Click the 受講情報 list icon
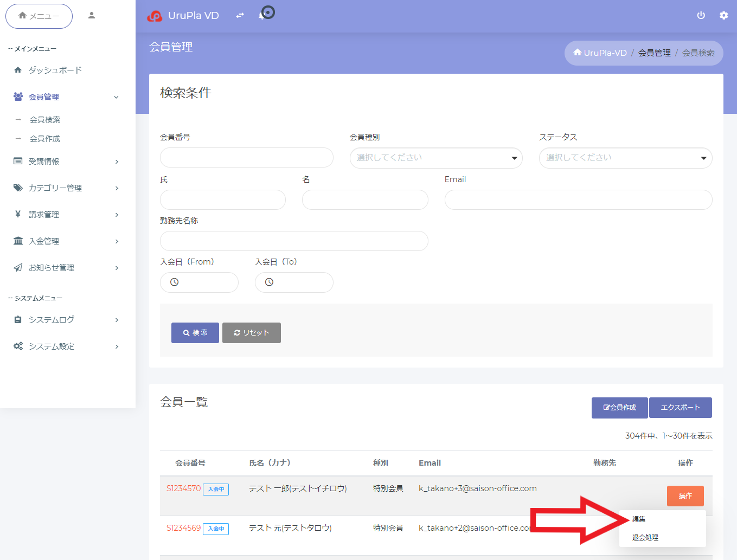 coord(18,161)
